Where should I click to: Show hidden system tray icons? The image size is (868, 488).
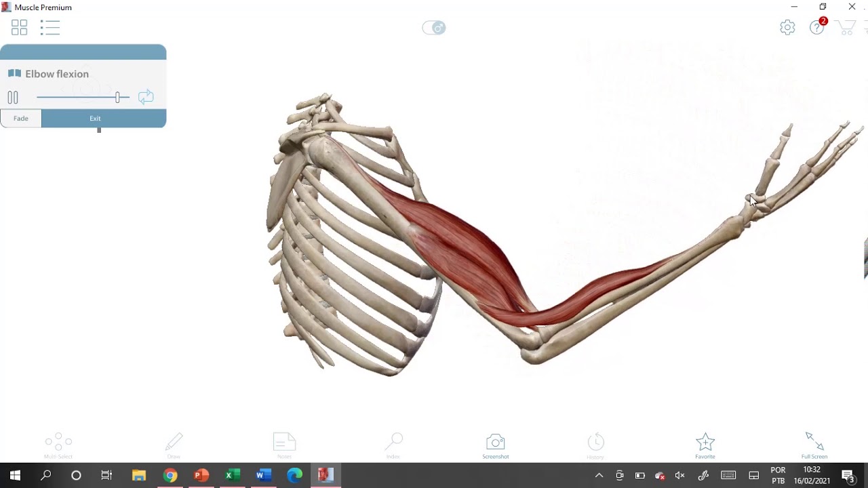599,475
